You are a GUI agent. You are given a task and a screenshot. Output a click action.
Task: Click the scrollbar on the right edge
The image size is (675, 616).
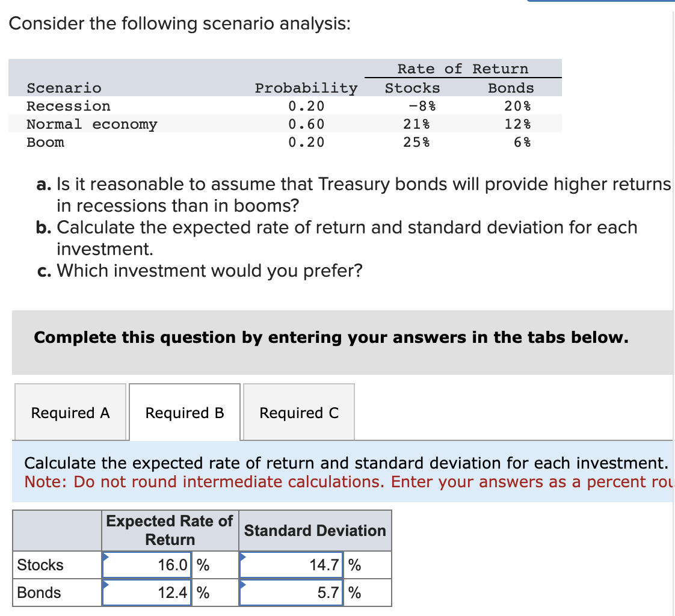[673, 180]
